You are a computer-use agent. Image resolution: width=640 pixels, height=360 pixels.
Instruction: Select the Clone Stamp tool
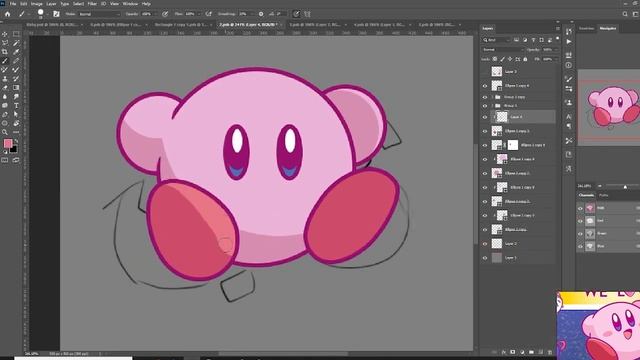point(5,79)
